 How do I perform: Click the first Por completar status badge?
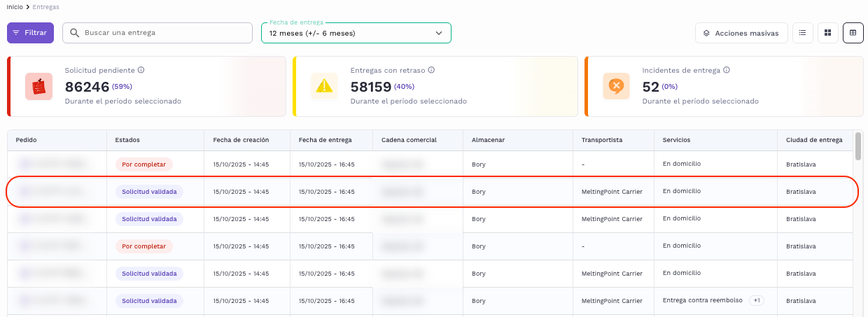point(143,164)
